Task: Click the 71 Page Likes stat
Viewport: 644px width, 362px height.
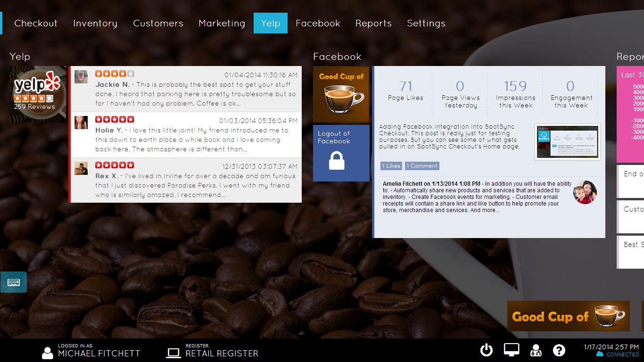Action: pos(405,90)
